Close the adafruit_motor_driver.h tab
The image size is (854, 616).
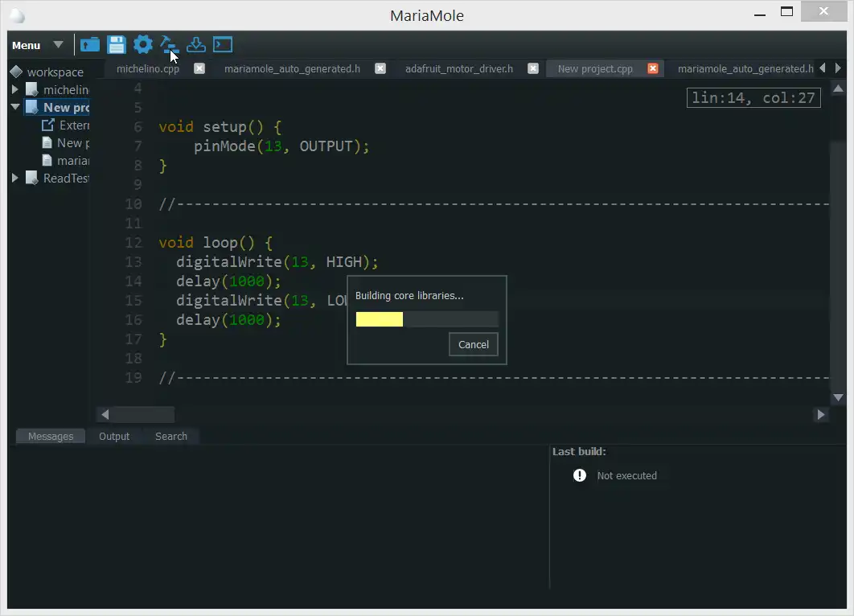pos(532,68)
